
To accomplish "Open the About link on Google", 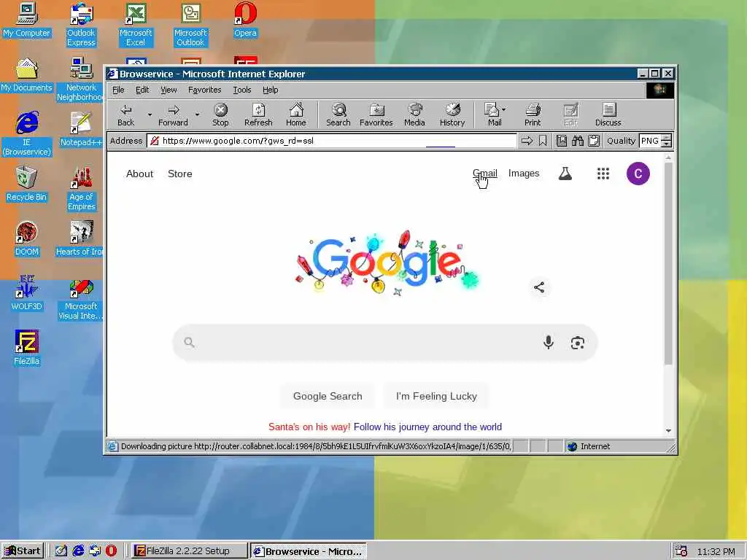I will pyautogui.click(x=139, y=174).
